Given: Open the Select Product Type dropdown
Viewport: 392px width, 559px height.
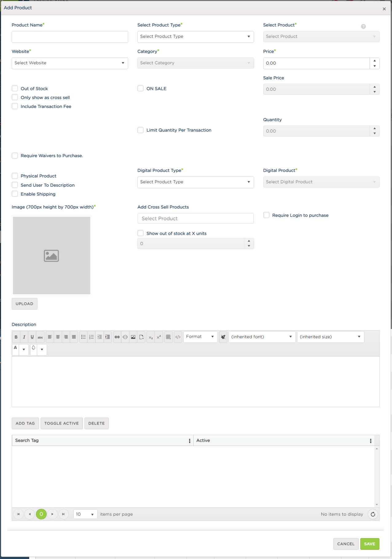Looking at the screenshot, I should (x=195, y=37).
